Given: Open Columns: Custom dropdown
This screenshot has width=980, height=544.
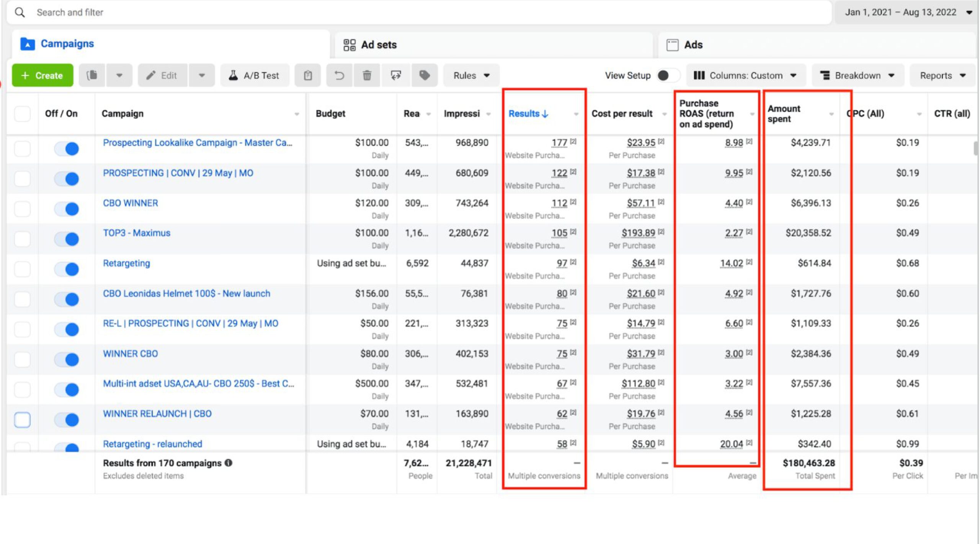Looking at the screenshot, I should pos(745,75).
